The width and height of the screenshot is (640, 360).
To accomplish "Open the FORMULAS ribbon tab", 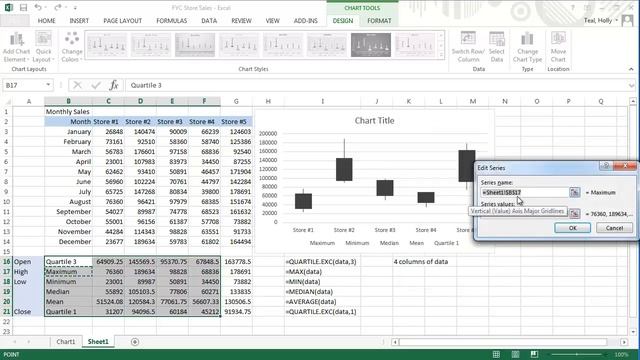I will [171, 20].
